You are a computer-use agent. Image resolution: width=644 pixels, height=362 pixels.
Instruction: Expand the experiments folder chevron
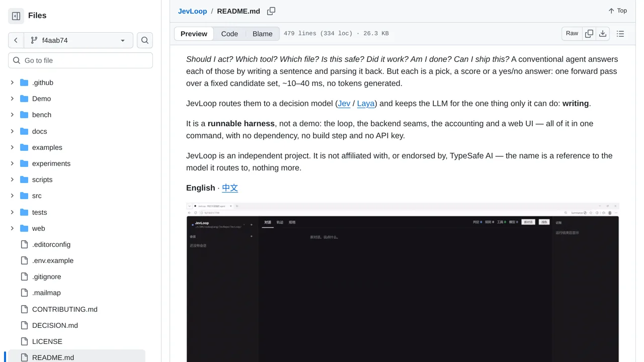(12, 163)
